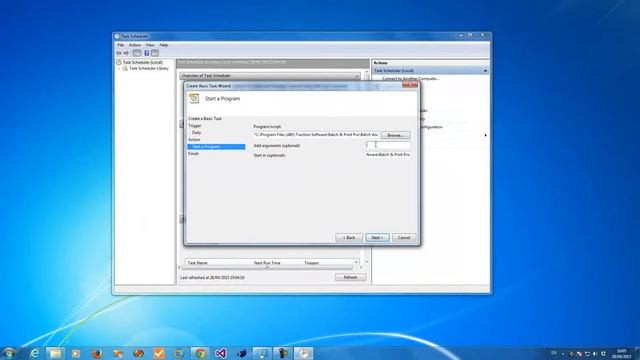Click the Back button in the wizard
The image size is (640, 360).
coord(349,238)
